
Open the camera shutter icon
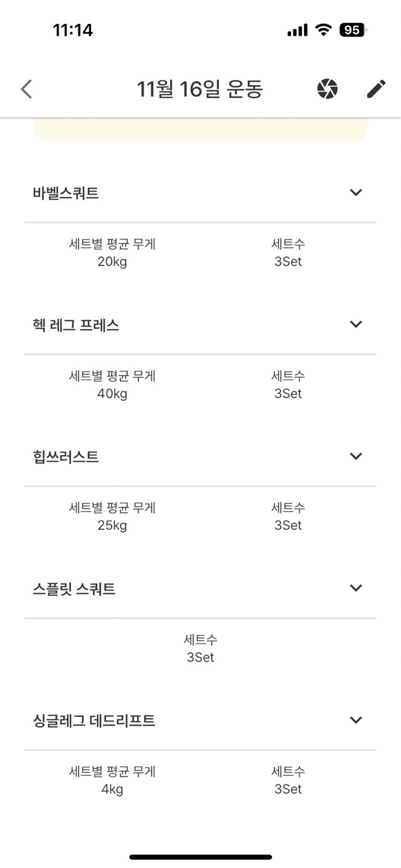tap(327, 89)
